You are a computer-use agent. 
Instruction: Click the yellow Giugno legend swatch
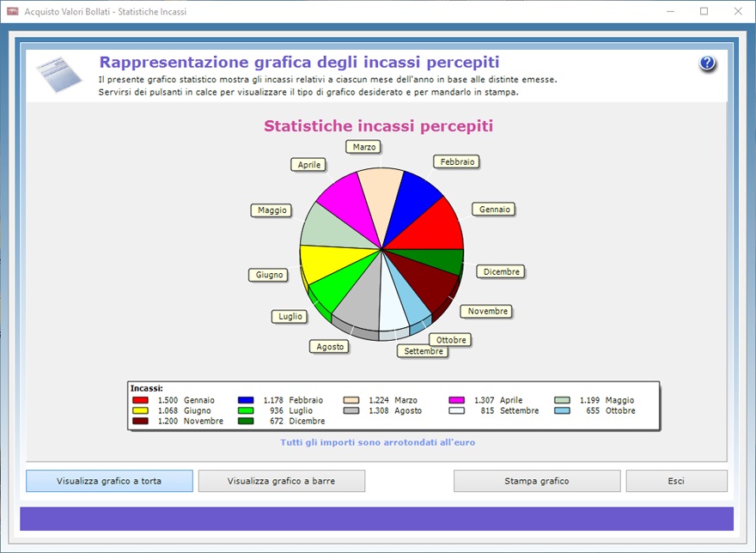pyautogui.click(x=140, y=410)
